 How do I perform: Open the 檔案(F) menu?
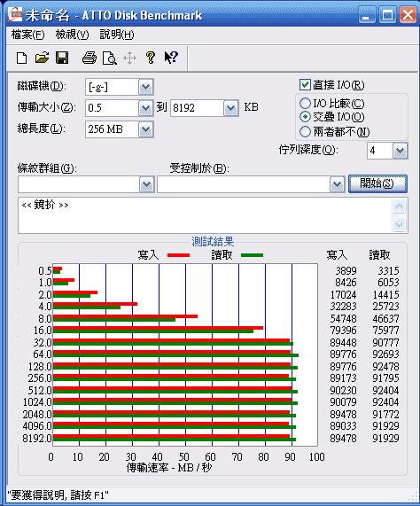(x=27, y=35)
